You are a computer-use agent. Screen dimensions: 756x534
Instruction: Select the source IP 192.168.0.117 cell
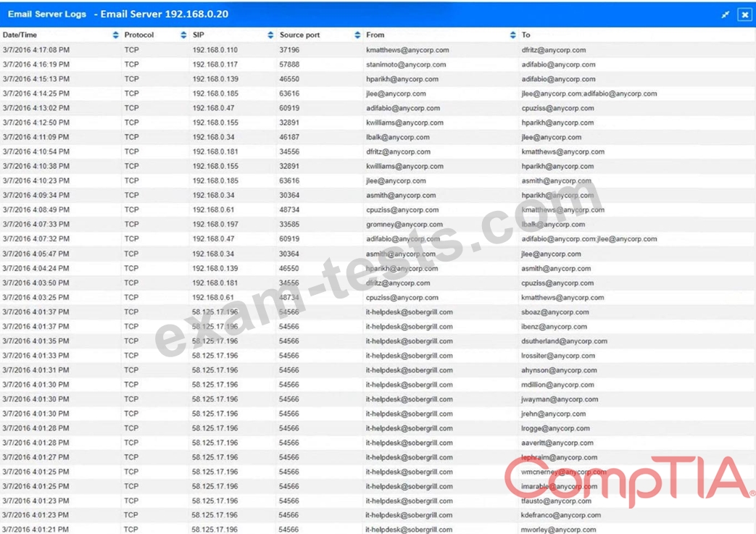[x=215, y=64]
